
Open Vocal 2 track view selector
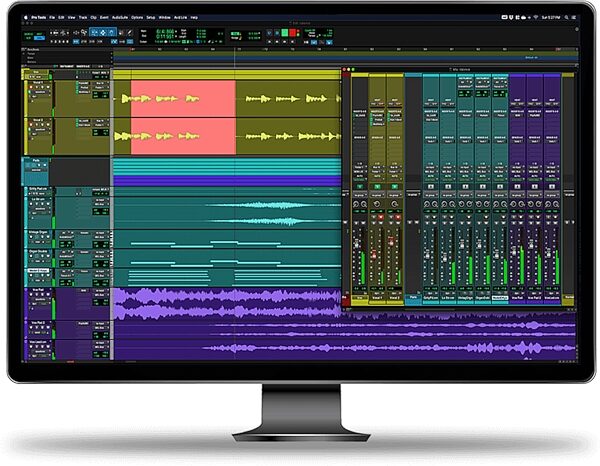[40, 129]
